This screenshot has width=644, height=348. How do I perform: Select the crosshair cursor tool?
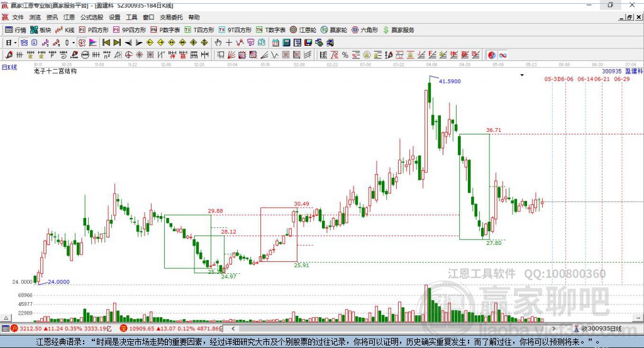(x=229, y=43)
